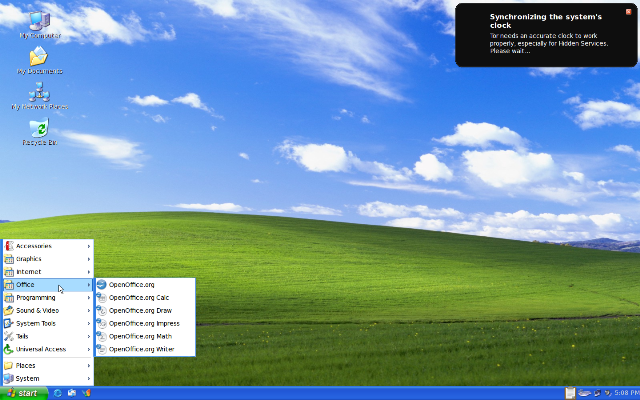
Task: Click the virtual keyboard tray icon
Action: tap(584, 393)
